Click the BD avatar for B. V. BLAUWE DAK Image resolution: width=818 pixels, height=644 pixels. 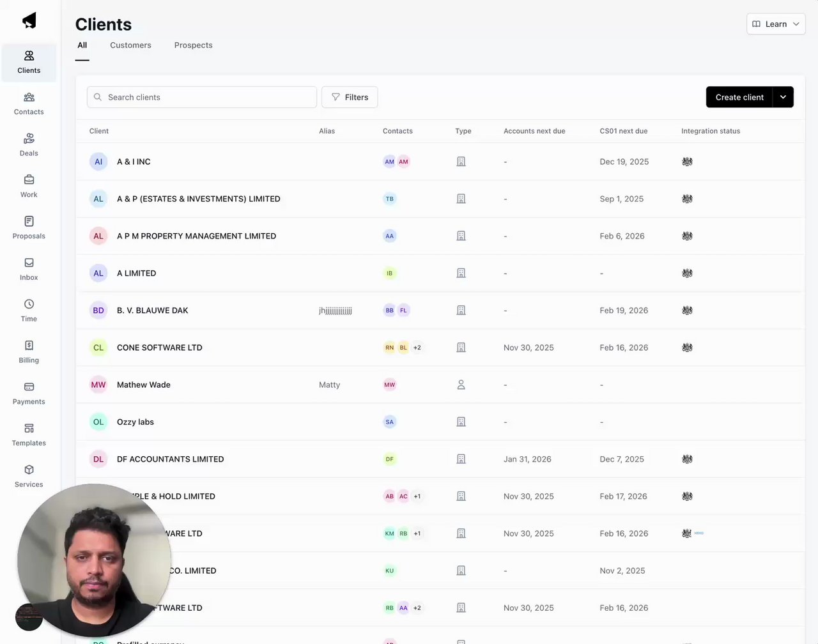click(x=98, y=310)
